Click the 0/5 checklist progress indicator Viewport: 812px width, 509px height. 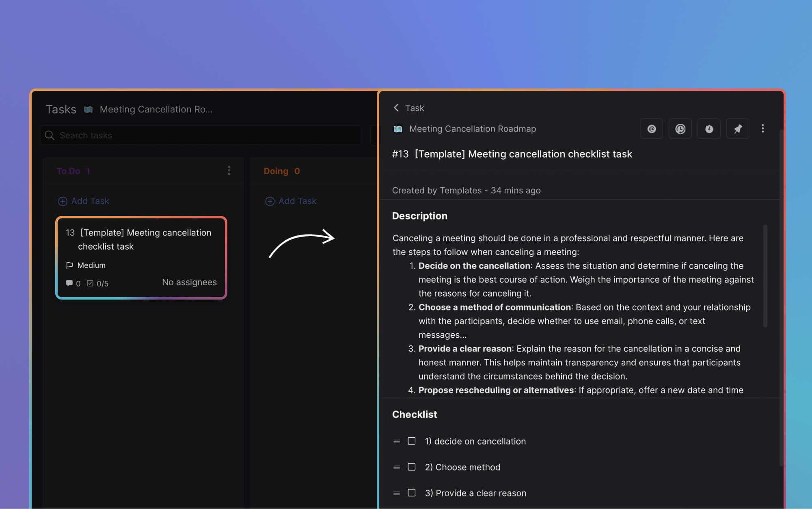click(x=99, y=283)
